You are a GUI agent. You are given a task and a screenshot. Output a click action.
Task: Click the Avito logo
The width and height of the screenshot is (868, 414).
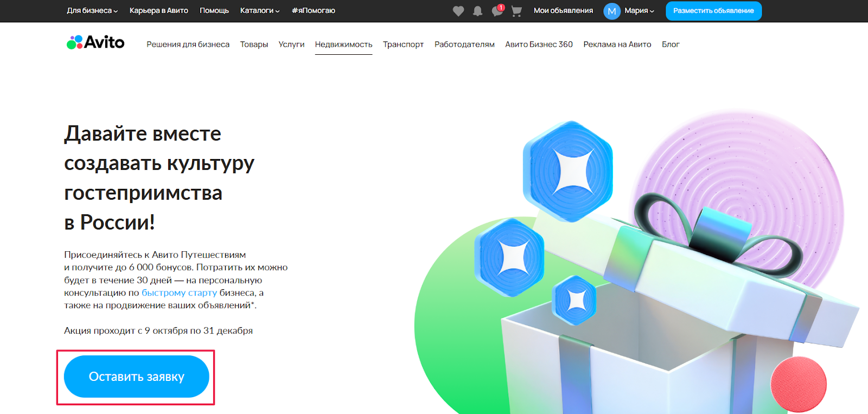[95, 42]
